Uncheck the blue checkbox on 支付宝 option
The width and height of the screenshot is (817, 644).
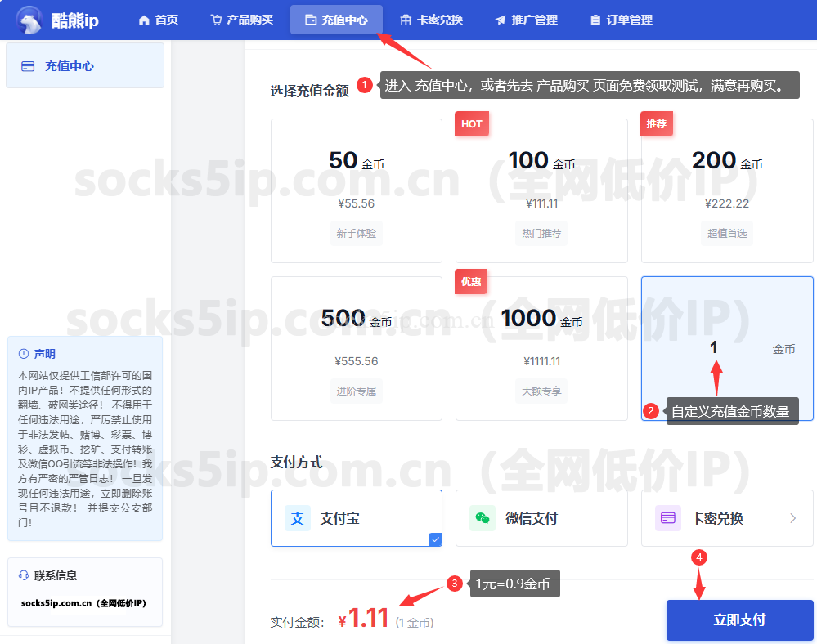pyautogui.click(x=434, y=539)
